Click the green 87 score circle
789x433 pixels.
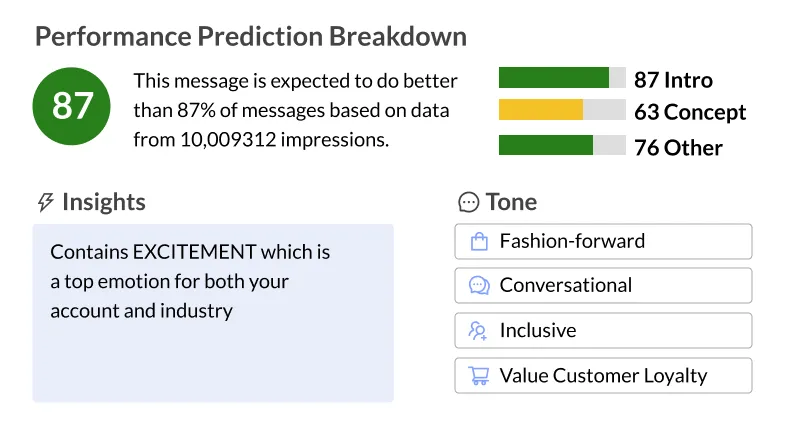[x=72, y=105]
